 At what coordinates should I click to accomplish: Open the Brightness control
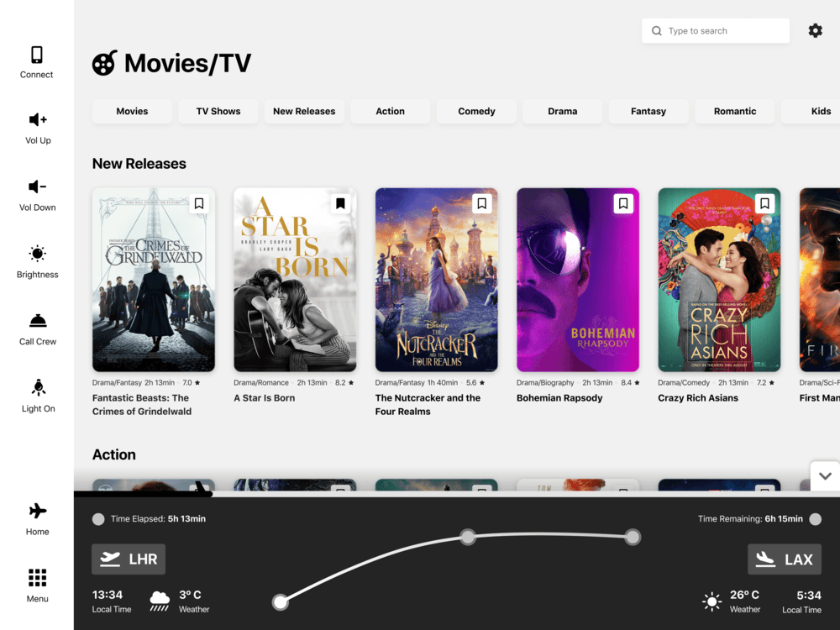(38, 254)
